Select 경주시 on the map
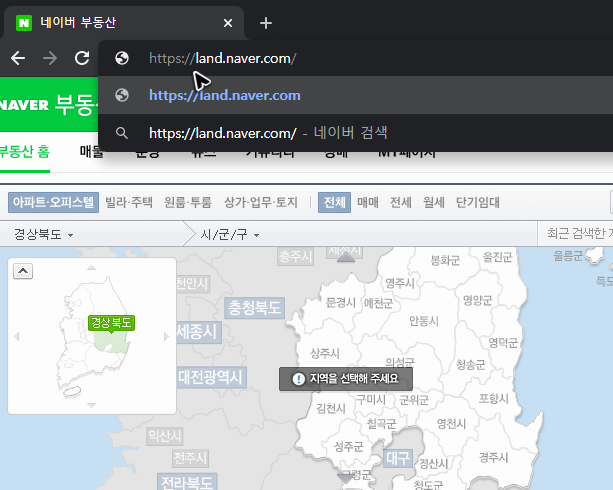 coord(493,457)
